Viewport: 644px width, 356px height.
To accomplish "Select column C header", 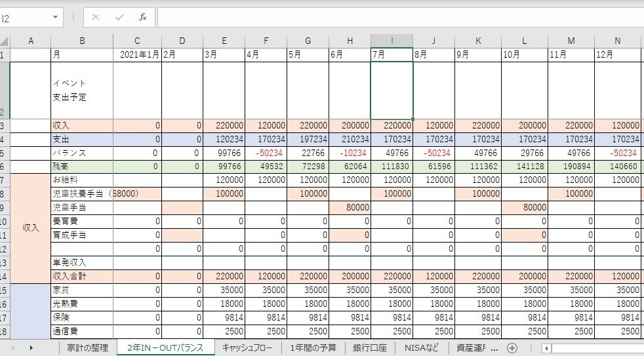I will [137, 41].
